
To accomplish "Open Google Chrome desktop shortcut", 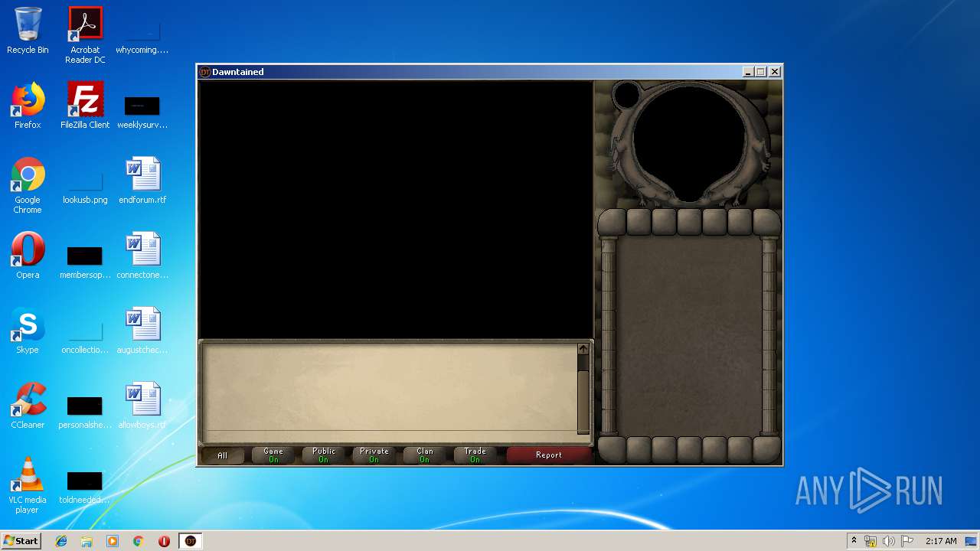I will click(x=28, y=185).
